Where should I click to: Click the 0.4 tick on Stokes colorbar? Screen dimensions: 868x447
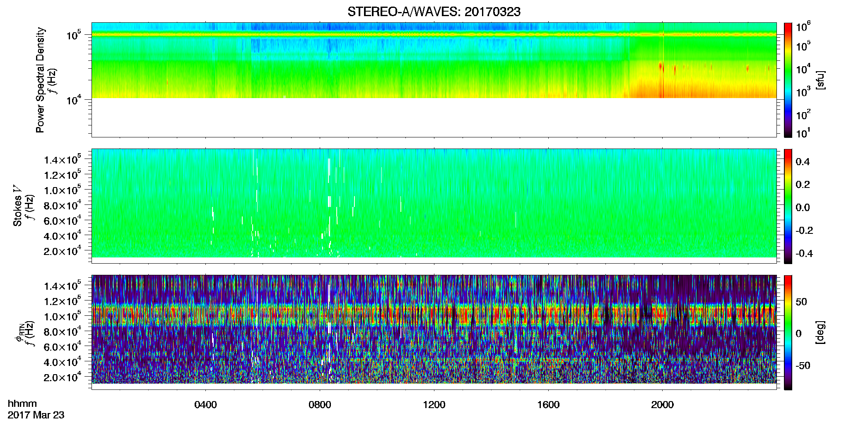click(803, 162)
